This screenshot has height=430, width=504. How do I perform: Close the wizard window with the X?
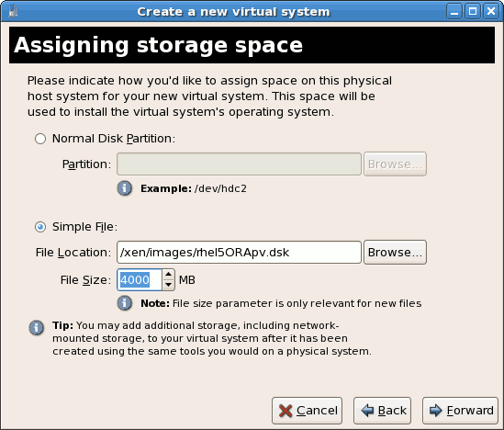(x=491, y=12)
